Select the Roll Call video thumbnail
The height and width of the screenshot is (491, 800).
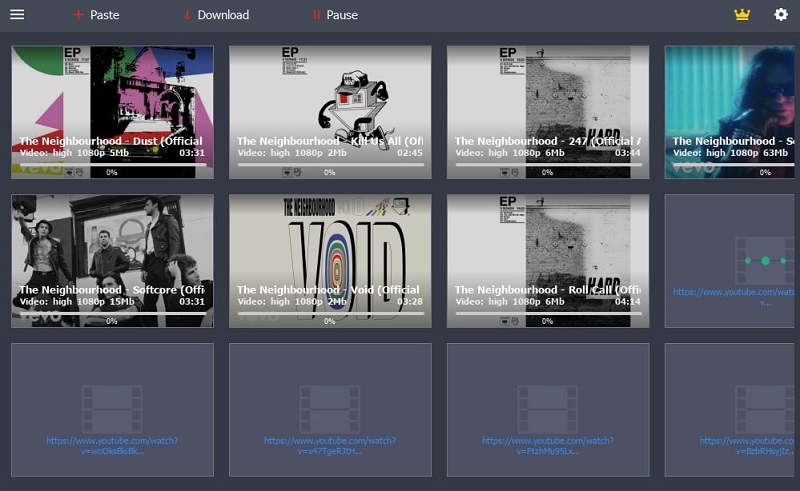[548, 261]
